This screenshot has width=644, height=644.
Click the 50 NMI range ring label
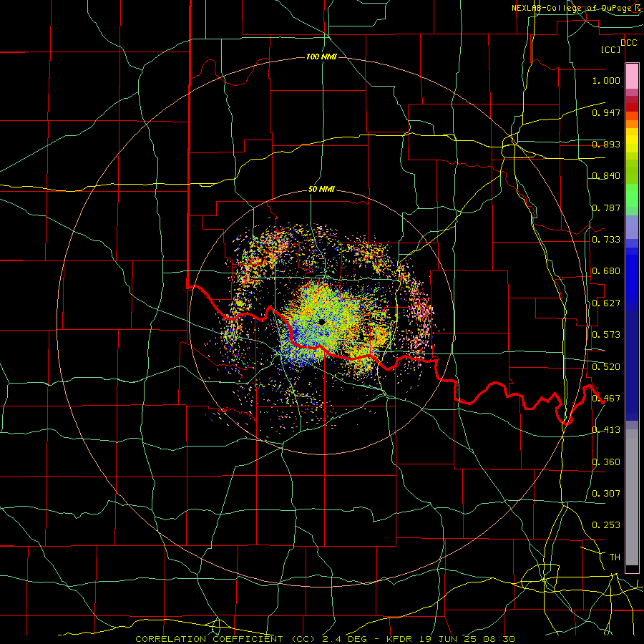321,189
